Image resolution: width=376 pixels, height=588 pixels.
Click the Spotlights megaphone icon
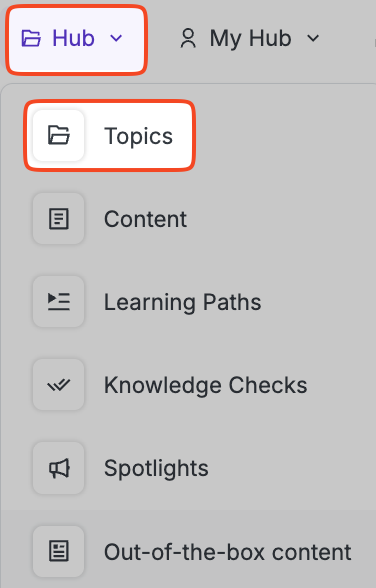[59, 468]
